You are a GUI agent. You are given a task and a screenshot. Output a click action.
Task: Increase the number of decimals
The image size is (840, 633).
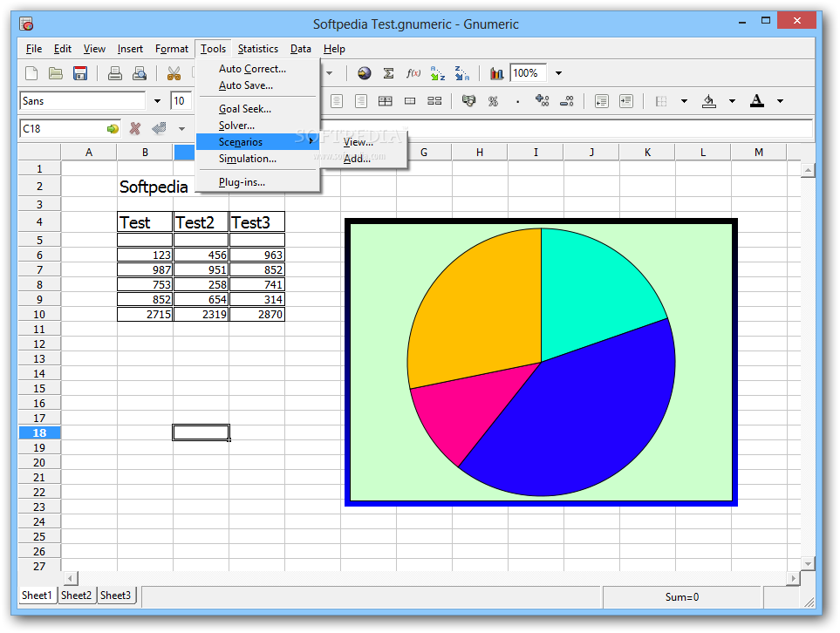tap(543, 100)
